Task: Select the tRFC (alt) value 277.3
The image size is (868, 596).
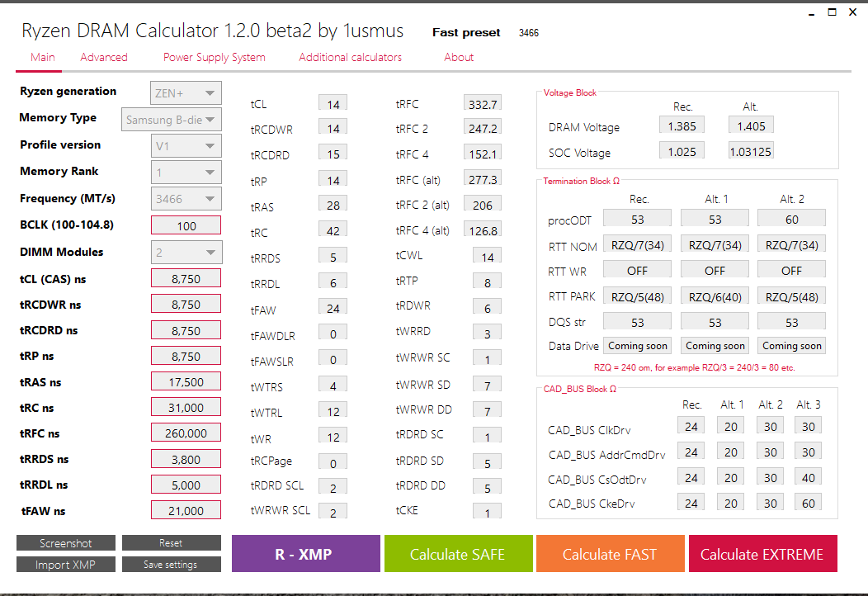Action: tap(483, 179)
